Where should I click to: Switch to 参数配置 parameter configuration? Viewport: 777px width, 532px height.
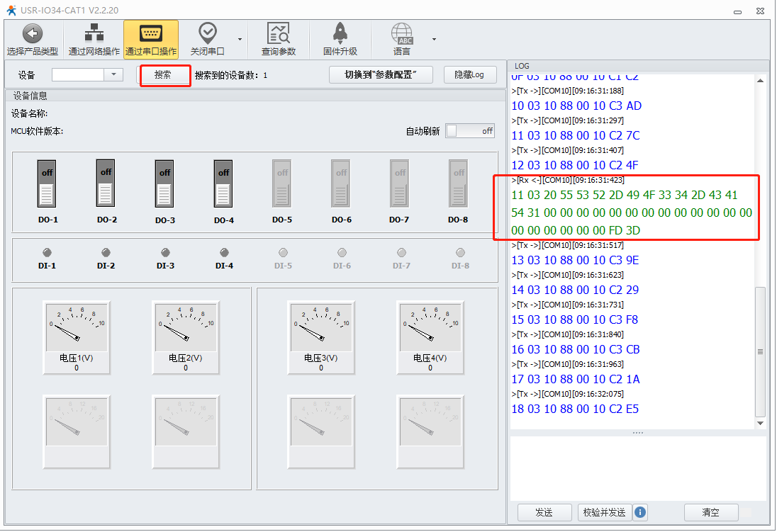click(x=381, y=75)
